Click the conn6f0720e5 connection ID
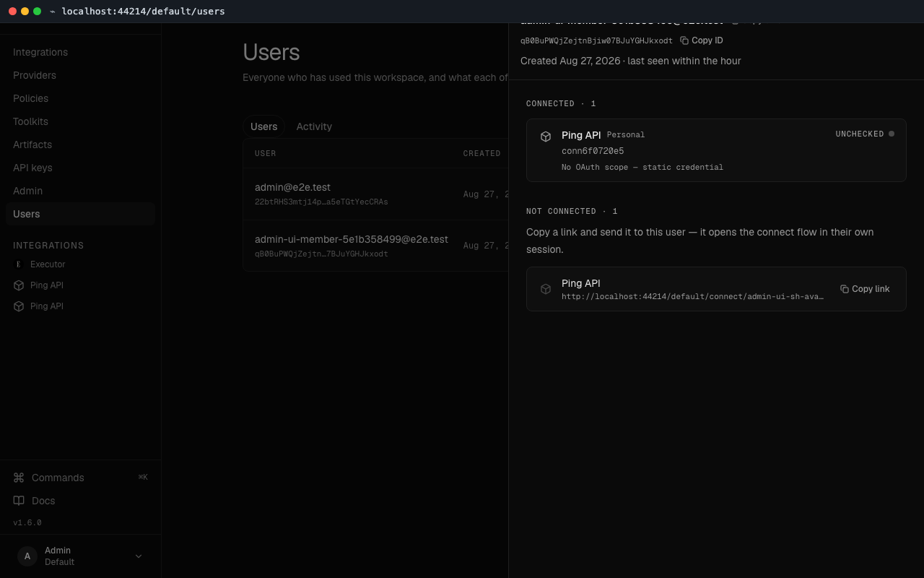 coord(593,151)
